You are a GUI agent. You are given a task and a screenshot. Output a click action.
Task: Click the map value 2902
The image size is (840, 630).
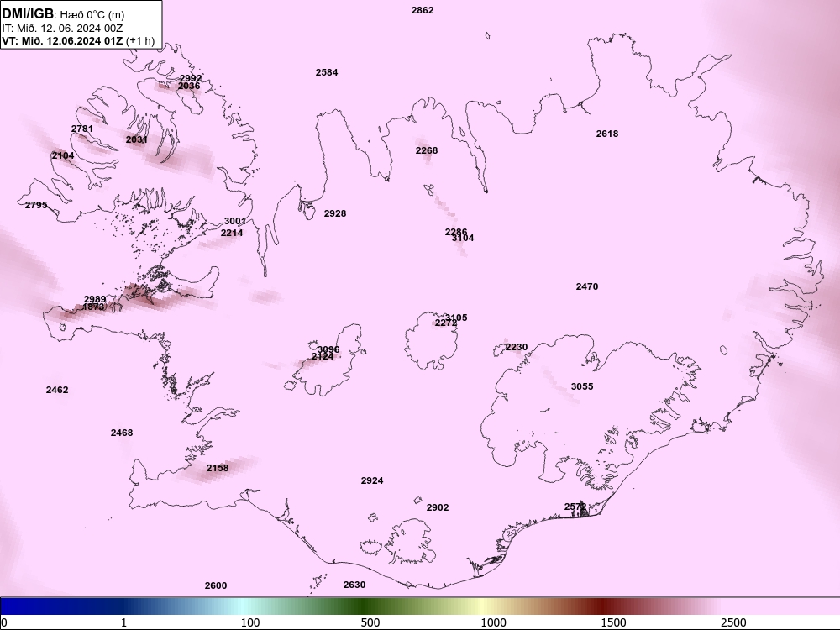pos(437,507)
